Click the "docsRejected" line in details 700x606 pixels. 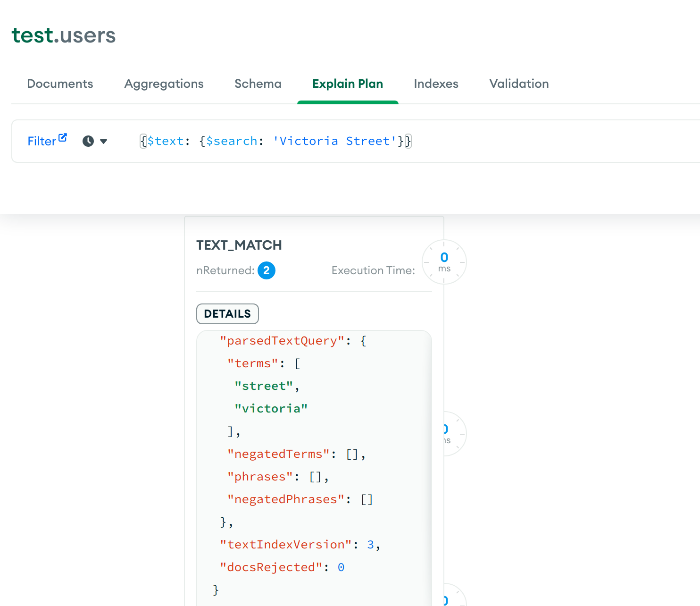click(282, 567)
